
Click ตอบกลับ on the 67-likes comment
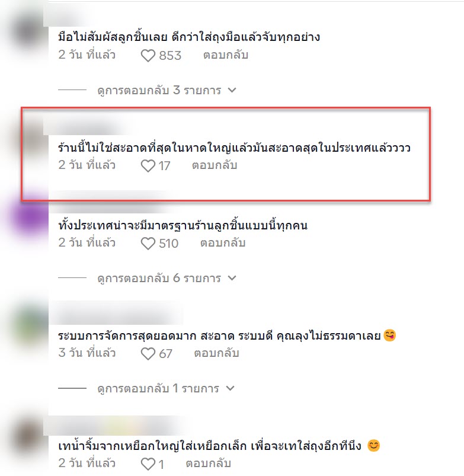coord(217,353)
